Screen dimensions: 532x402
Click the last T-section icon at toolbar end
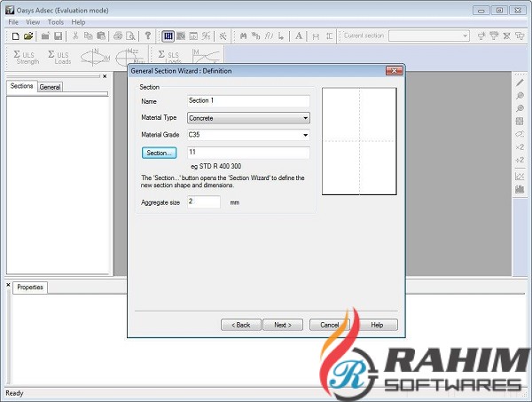point(520,35)
